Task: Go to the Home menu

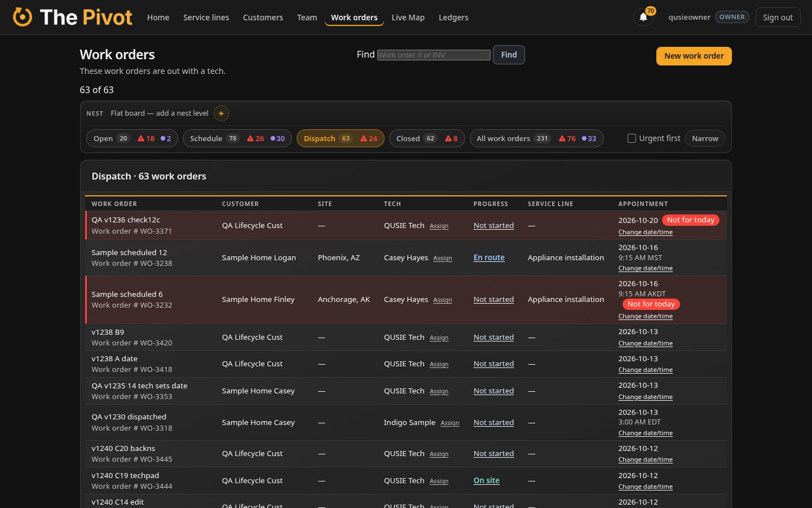Action: pos(158,17)
